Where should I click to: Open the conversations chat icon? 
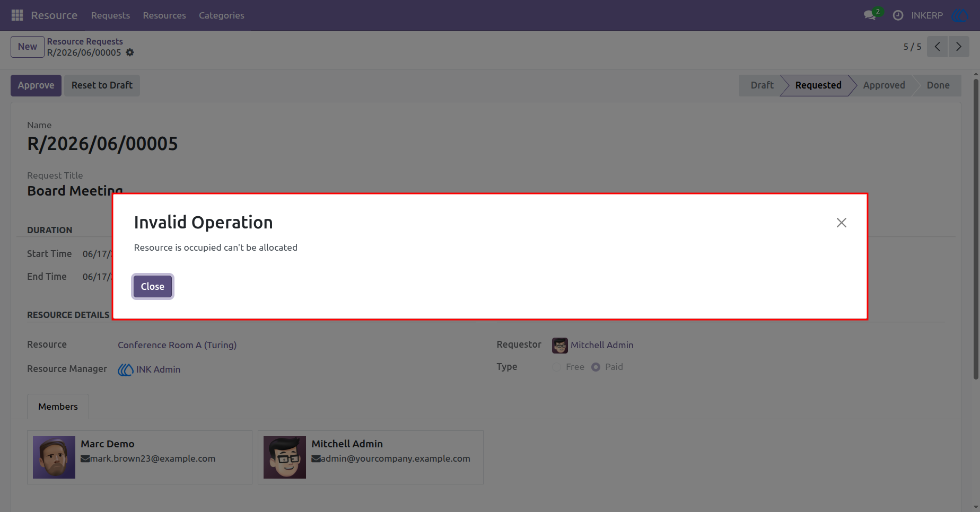(x=870, y=15)
